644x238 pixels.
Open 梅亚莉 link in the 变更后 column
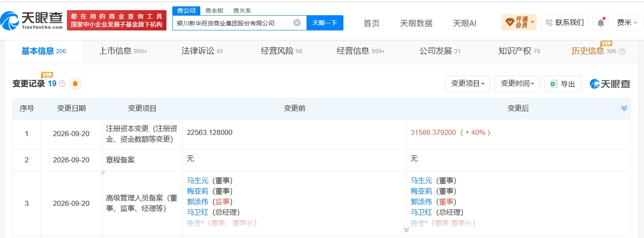[x=421, y=191]
